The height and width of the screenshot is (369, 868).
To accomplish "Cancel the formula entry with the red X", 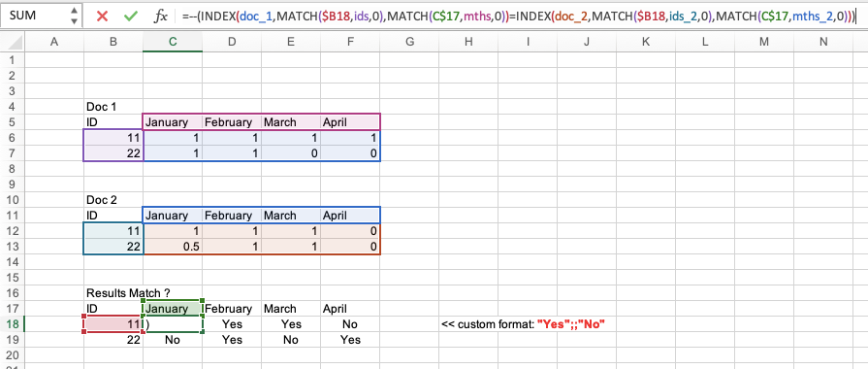I will click(102, 17).
